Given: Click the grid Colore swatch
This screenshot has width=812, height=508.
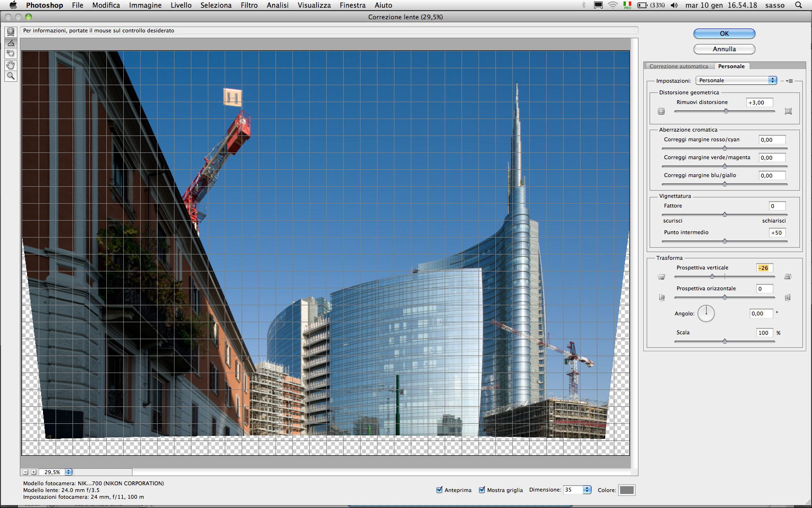Looking at the screenshot, I should click(627, 490).
